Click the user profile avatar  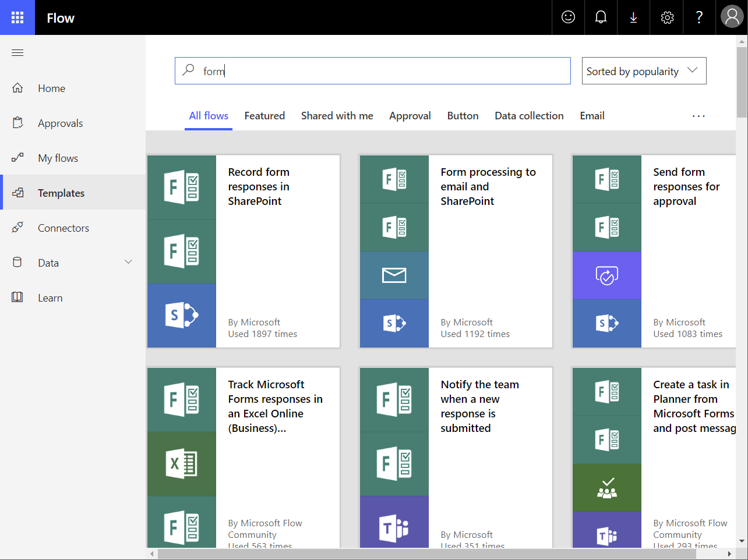[732, 16]
